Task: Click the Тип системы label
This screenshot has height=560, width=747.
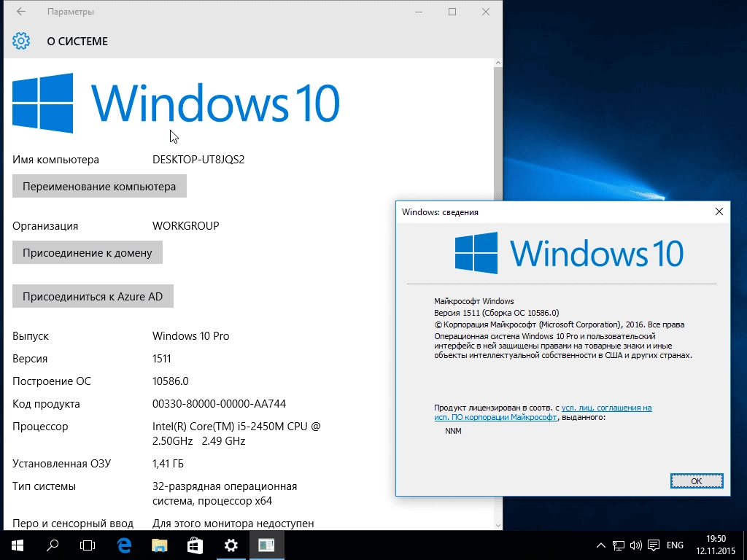Action: pyautogui.click(x=44, y=486)
